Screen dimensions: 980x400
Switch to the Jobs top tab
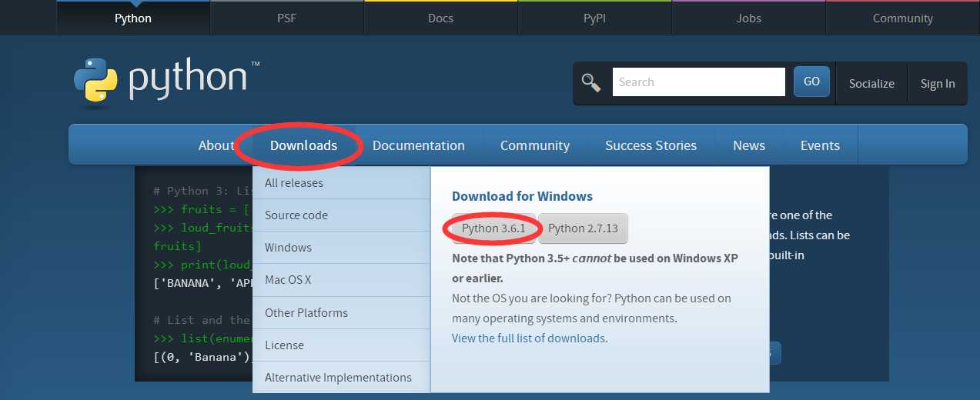[748, 18]
